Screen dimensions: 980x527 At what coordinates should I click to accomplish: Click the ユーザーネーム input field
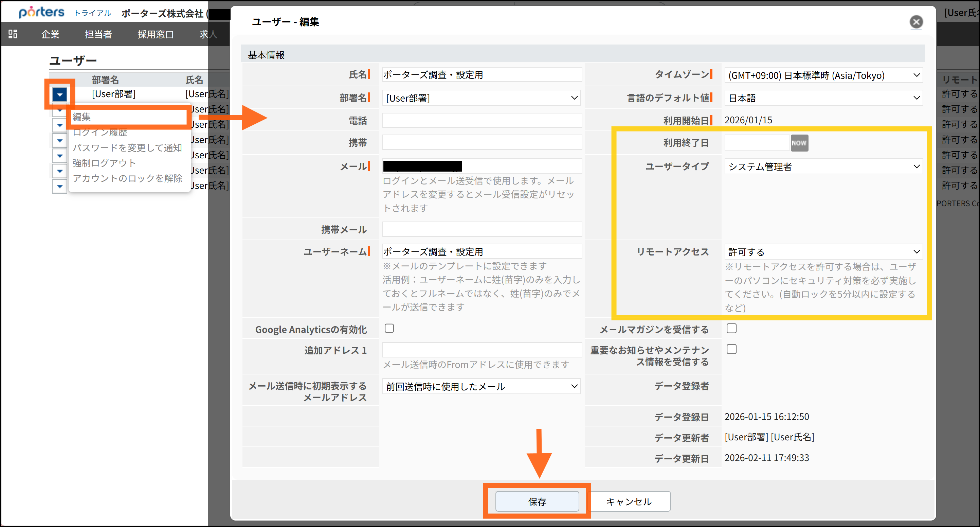pyautogui.click(x=482, y=251)
